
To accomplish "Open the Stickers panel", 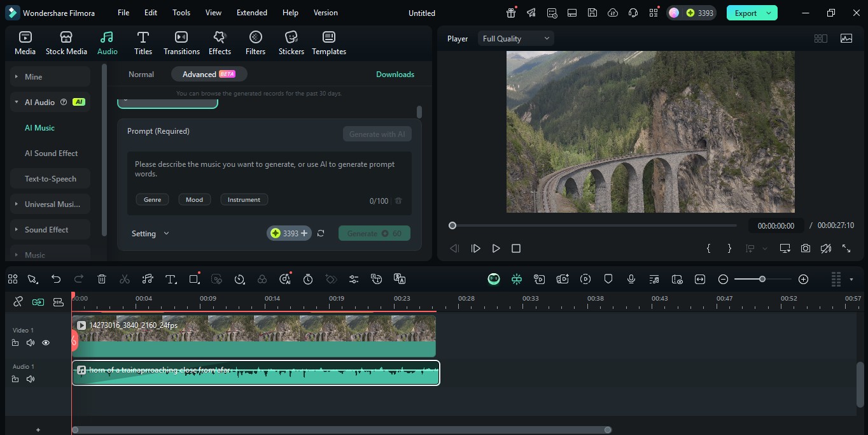I will [291, 43].
